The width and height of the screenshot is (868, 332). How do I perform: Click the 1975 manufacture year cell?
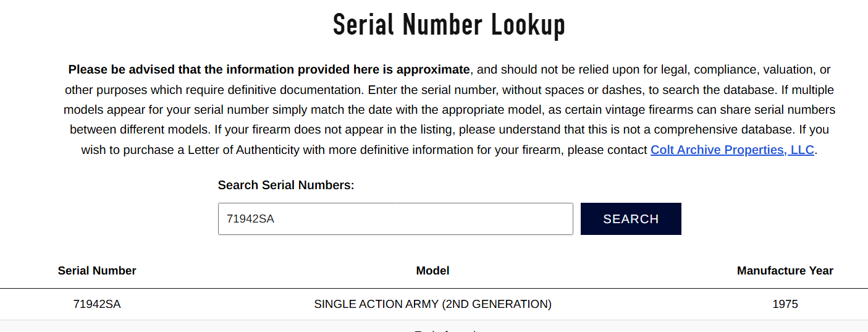pos(785,304)
